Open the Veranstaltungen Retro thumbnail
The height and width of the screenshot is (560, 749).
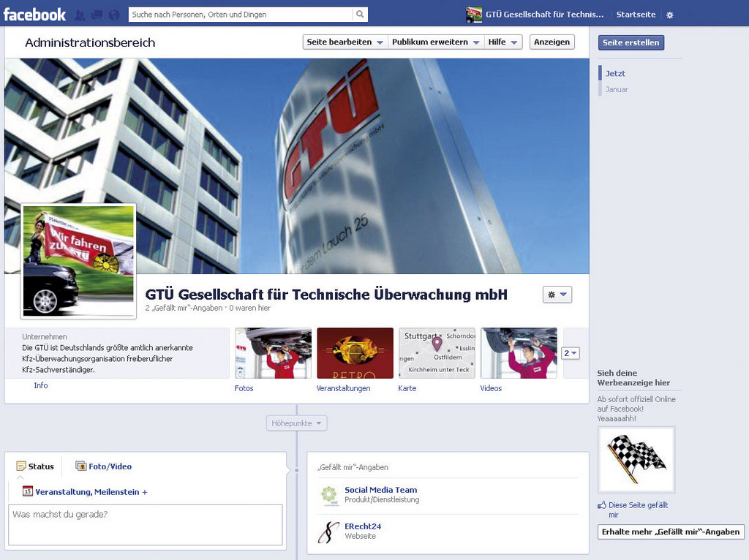point(355,353)
